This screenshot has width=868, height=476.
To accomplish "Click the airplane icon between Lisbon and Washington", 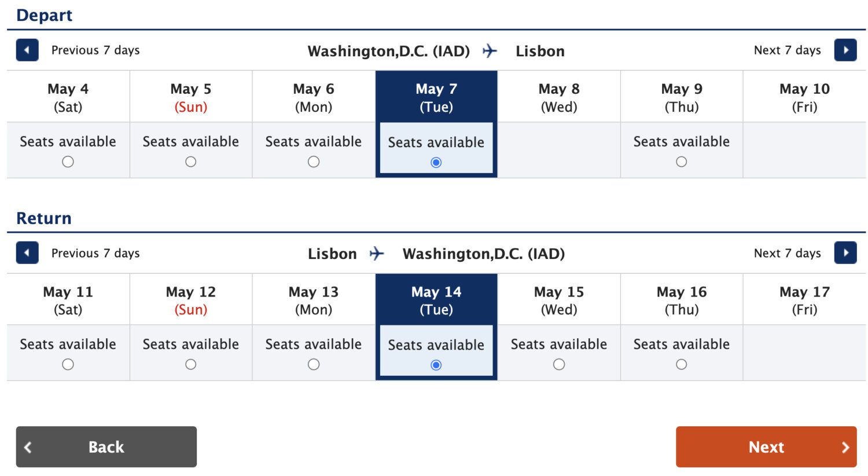I will [378, 254].
